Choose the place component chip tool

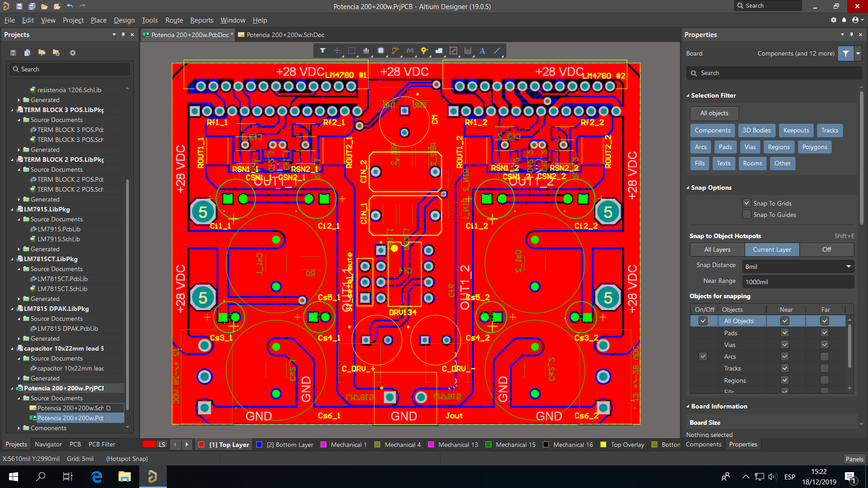[x=381, y=51]
